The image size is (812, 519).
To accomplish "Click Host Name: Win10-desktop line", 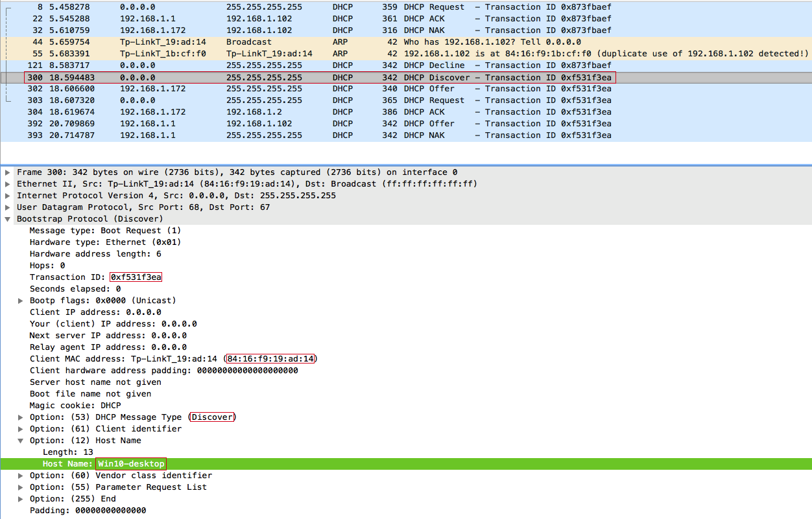I will tap(406, 464).
